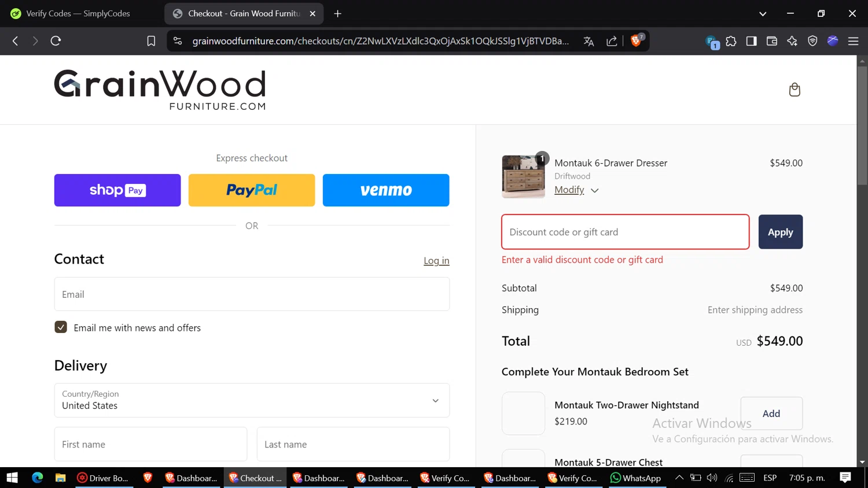Screen dimensions: 868x488
Task: Apply the discount code
Action: 781,232
